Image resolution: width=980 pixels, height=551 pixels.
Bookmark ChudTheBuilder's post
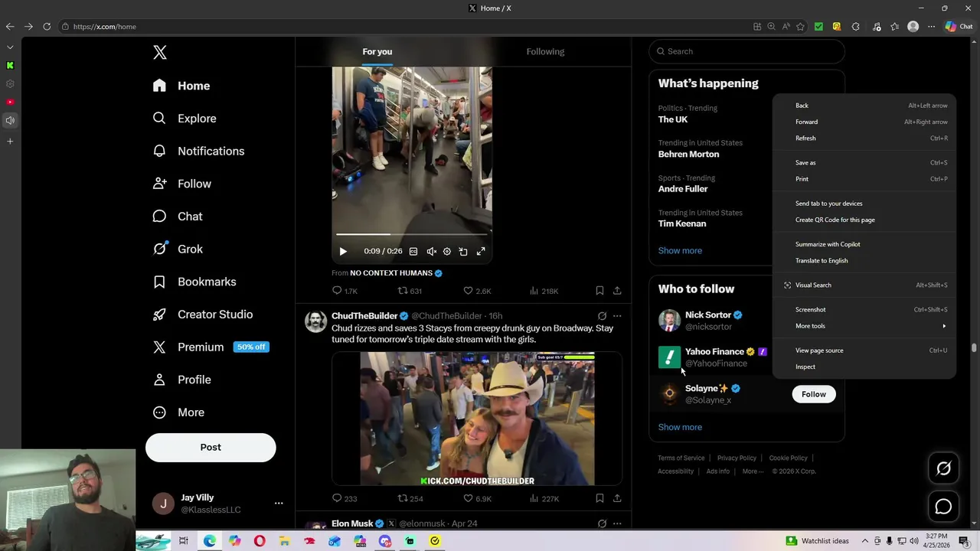tap(599, 498)
